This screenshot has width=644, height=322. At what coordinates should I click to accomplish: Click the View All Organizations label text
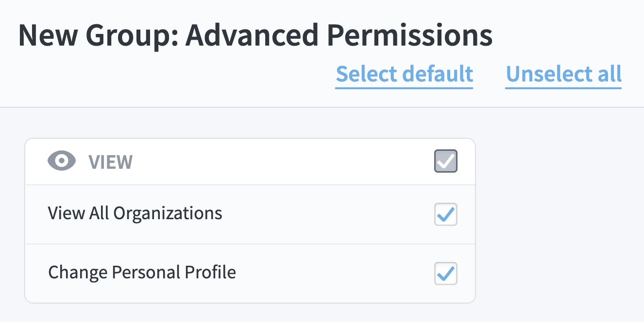point(135,213)
